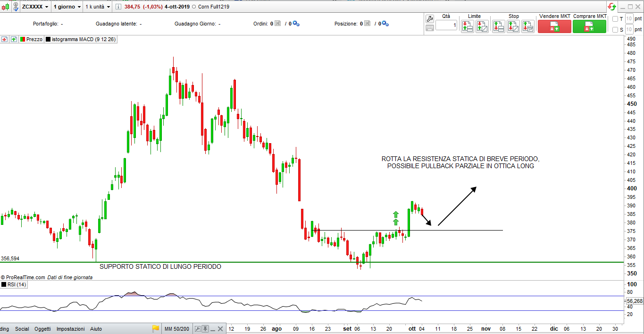This screenshot has height=334, width=644.
Task: Open the ZCXXXX symbol dropdown
Action: [x=34, y=7]
